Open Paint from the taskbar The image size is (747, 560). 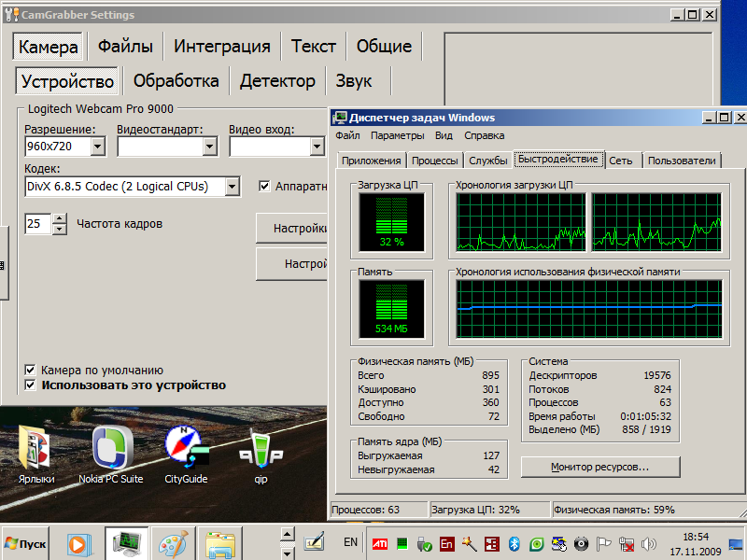pyautogui.click(x=171, y=542)
